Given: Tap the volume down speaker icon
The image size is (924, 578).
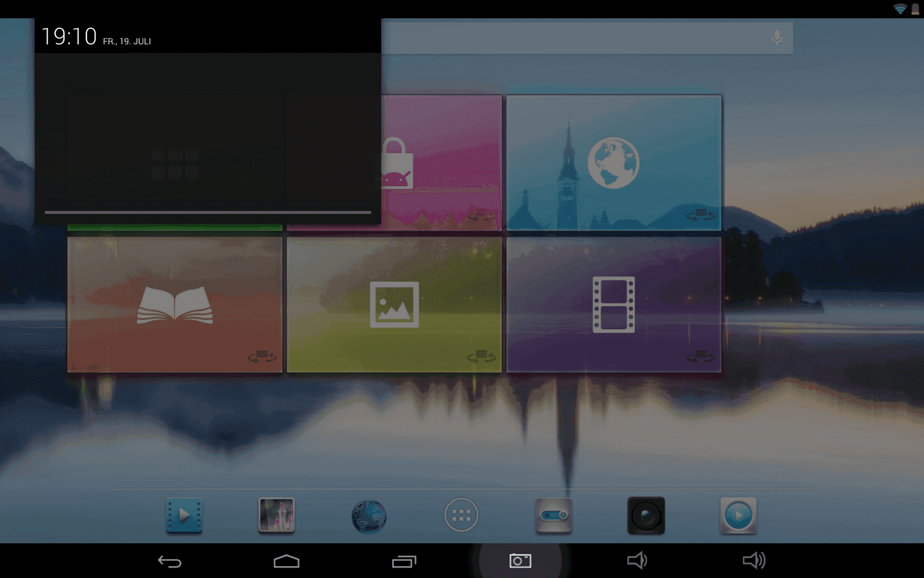Looking at the screenshot, I should [x=637, y=560].
